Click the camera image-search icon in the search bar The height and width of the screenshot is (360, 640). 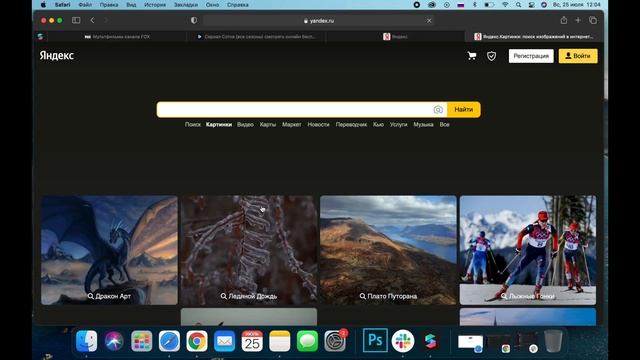[438, 109]
